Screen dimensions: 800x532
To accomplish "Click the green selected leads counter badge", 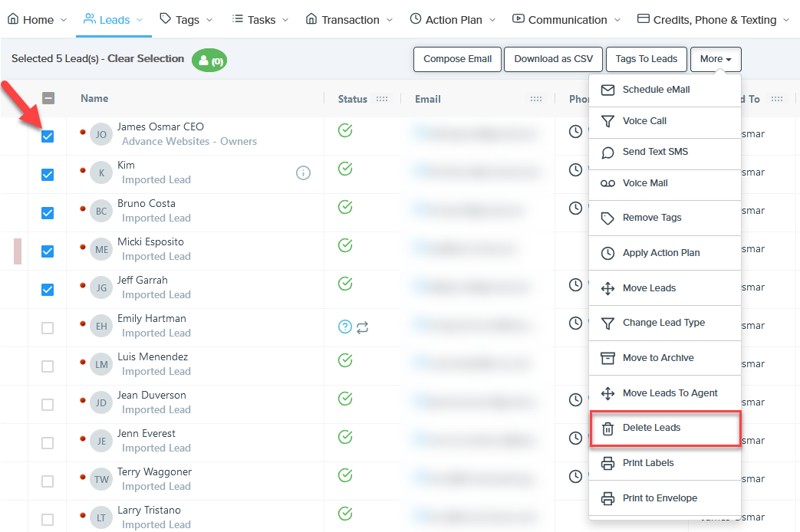I will (x=209, y=61).
